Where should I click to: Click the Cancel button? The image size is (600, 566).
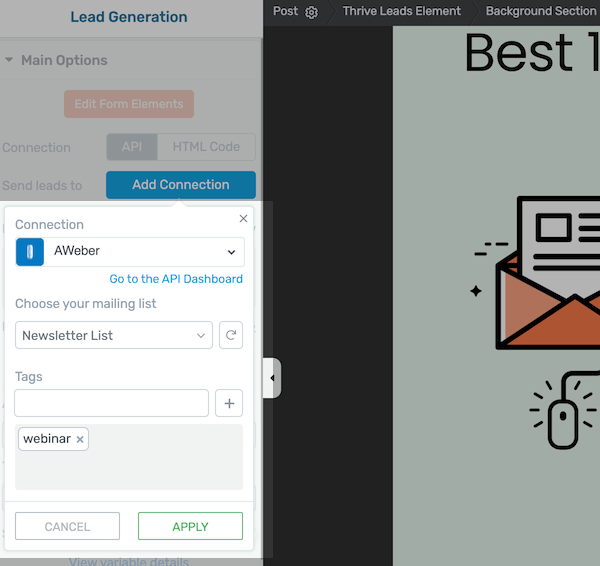(x=67, y=526)
